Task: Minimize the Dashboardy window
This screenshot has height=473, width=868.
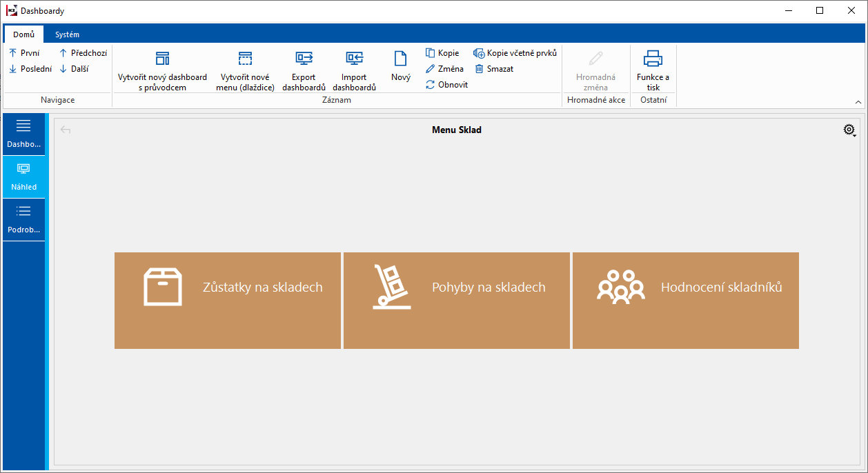Action: click(x=788, y=10)
